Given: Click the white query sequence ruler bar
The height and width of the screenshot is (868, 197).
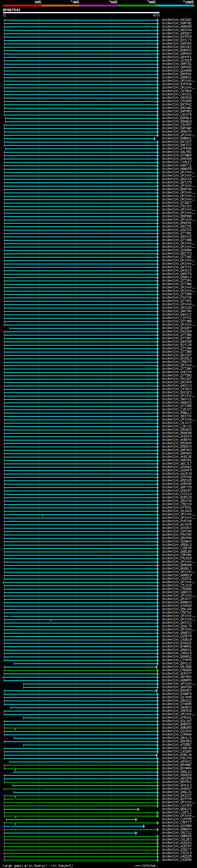Looking at the screenshot, I should 81,12.
